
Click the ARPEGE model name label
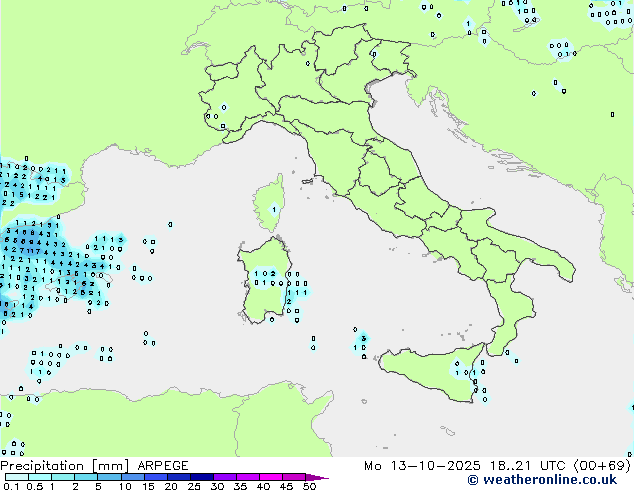[163, 466]
